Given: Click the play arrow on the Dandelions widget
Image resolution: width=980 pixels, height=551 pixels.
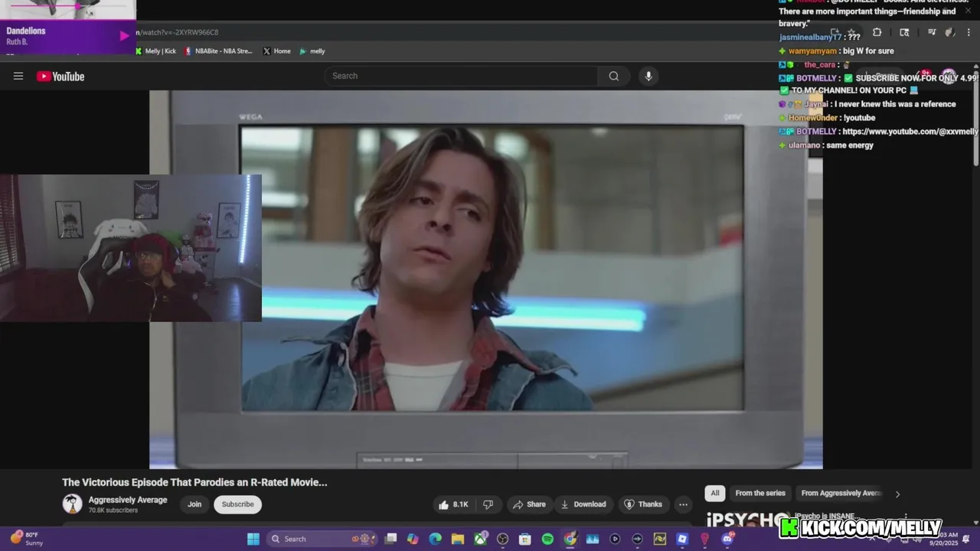Looking at the screenshot, I should [x=124, y=35].
